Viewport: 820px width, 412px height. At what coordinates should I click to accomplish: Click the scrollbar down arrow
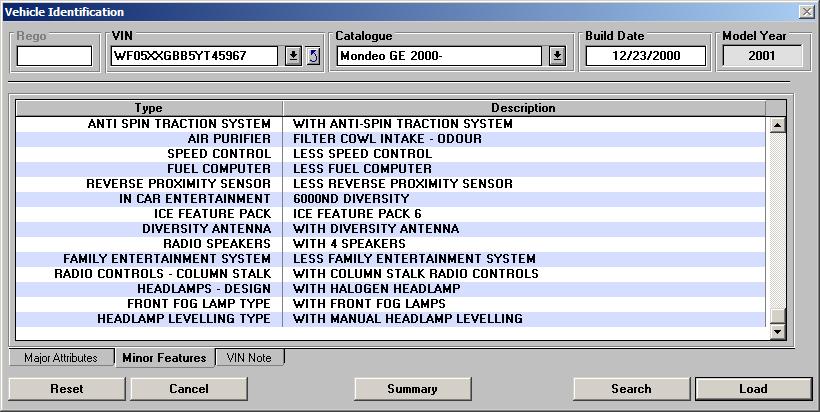click(776, 330)
